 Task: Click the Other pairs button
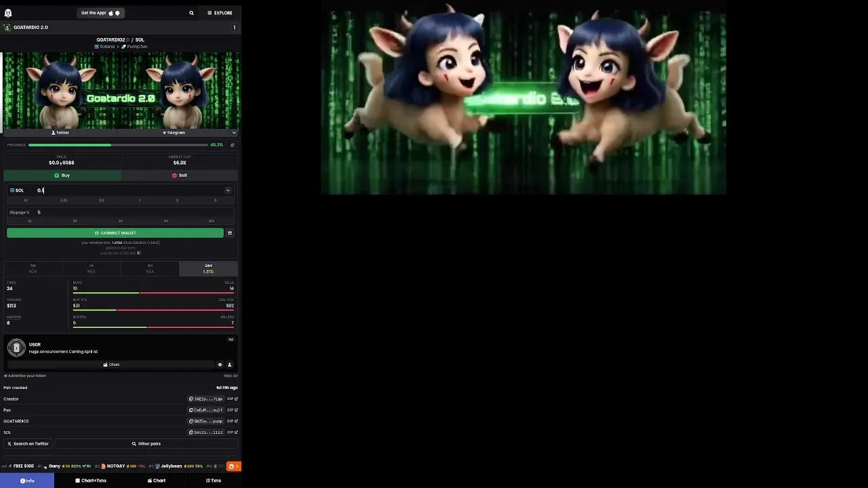[x=146, y=444]
